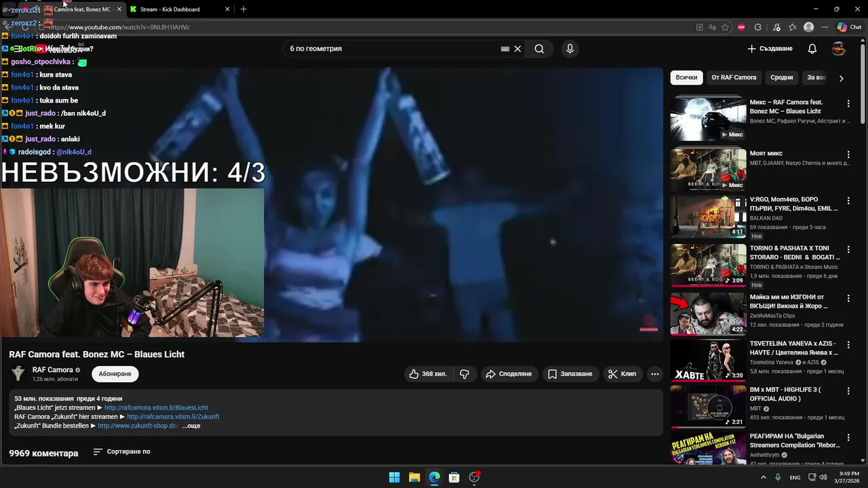Open the Windows Start menu

[394, 477]
